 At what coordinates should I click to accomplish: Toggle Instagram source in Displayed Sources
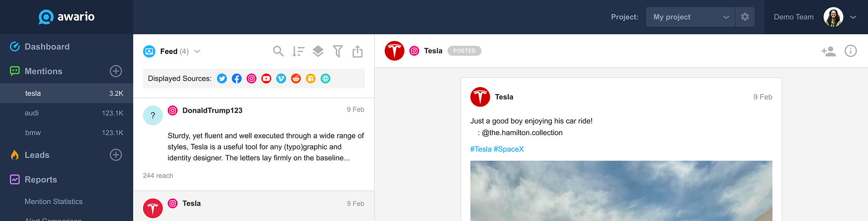[252, 79]
